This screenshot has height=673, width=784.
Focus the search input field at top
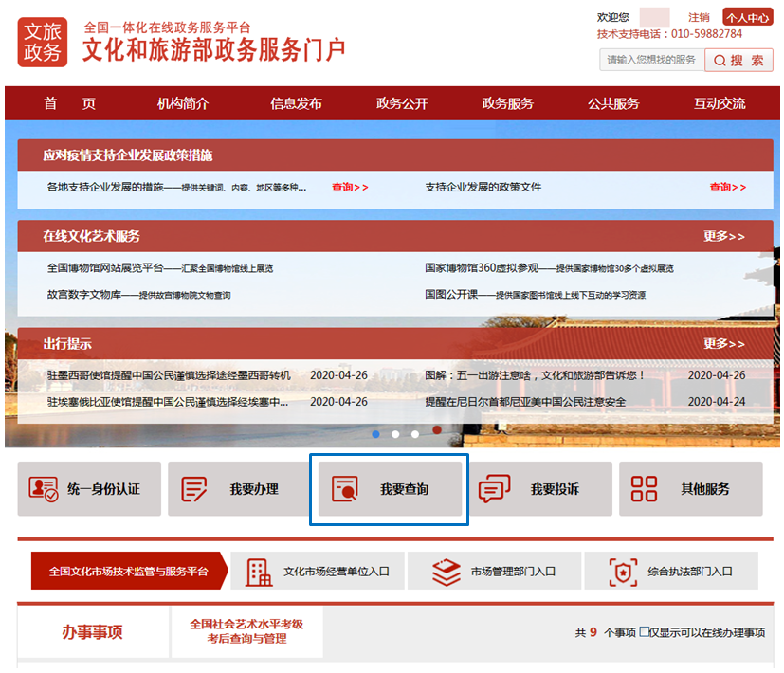(650, 60)
